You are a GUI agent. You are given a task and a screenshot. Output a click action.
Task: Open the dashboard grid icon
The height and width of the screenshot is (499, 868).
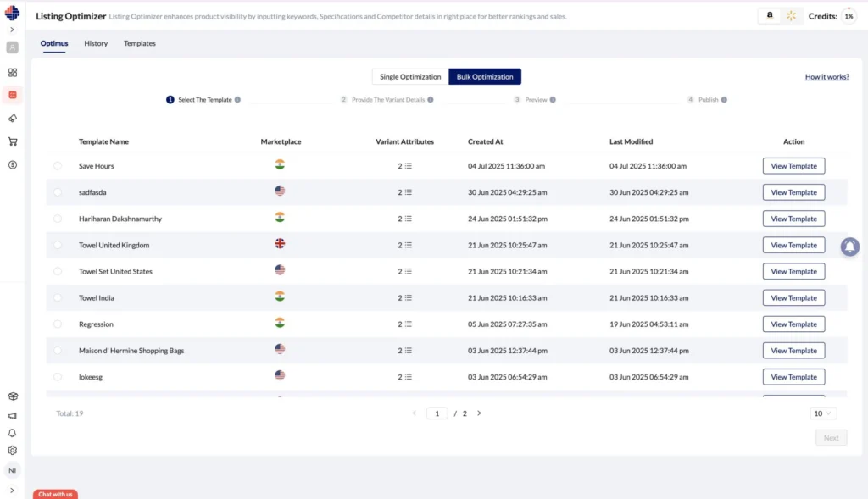click(x=12, y=73)
